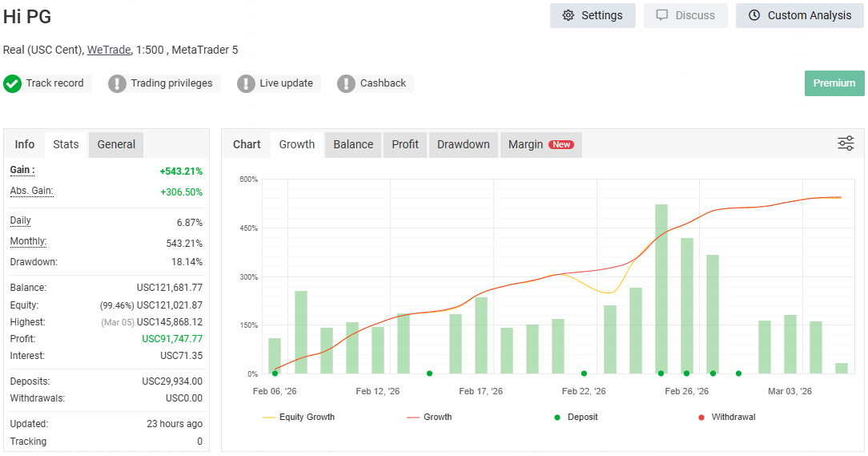
Task: Switch to the Growth chart tab
Action: click(297, 144)
